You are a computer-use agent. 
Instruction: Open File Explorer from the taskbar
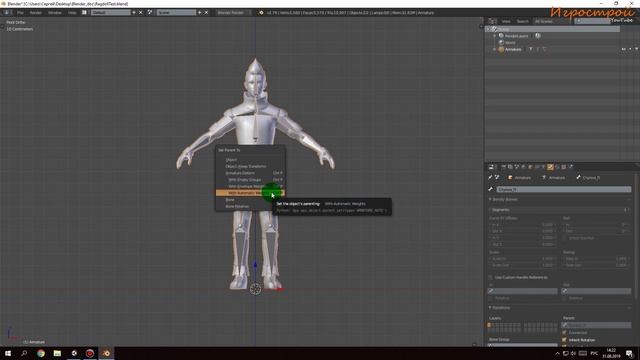[57, 353]
